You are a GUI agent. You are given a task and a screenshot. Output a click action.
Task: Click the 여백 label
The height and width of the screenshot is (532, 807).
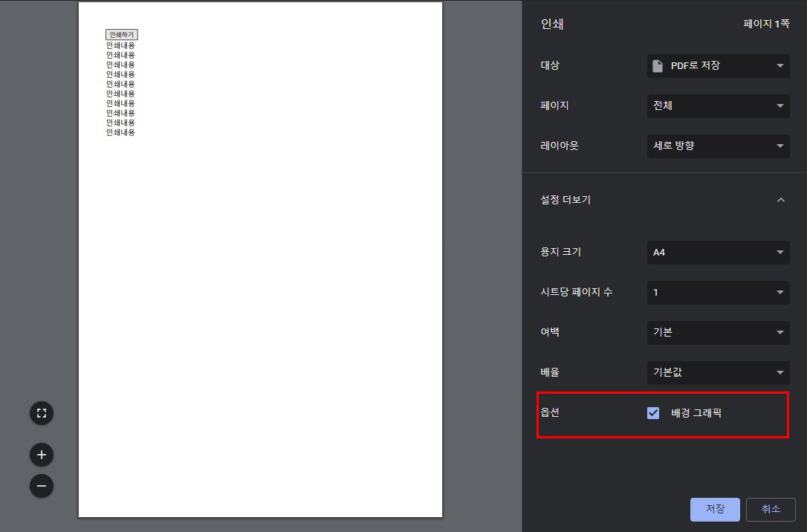(x=550, y=332)
